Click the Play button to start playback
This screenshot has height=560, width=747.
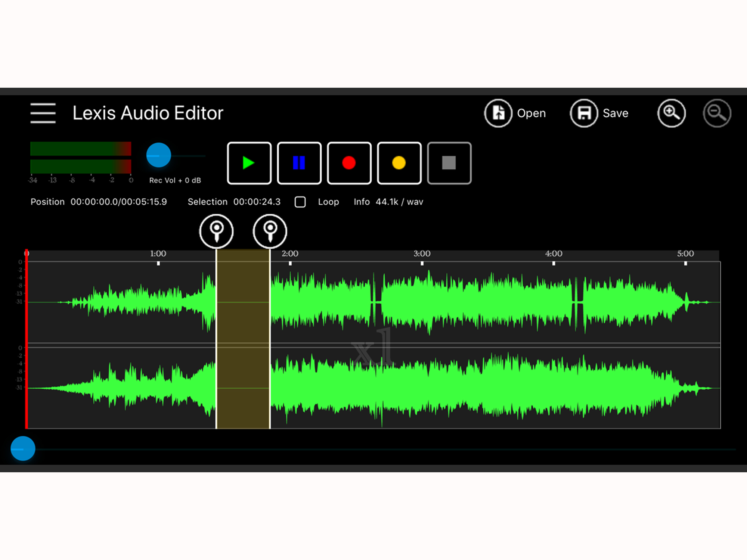(249, 163)
